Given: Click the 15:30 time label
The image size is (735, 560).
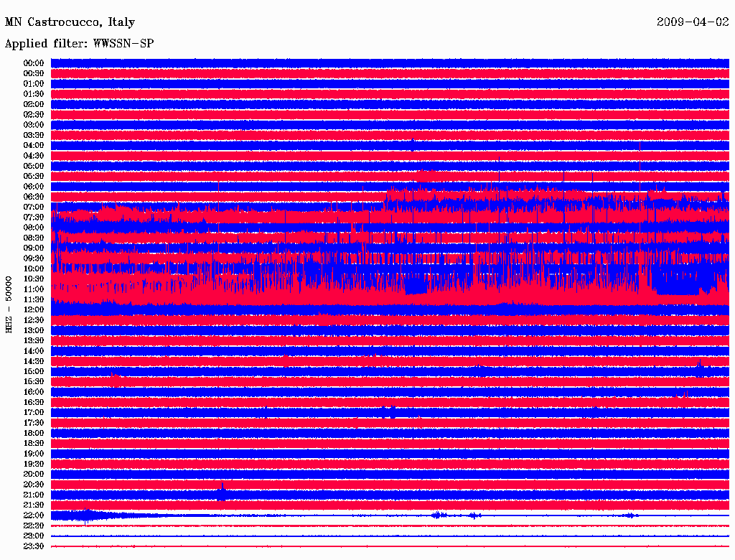Looking at the screenshot, I should point(34,382).
